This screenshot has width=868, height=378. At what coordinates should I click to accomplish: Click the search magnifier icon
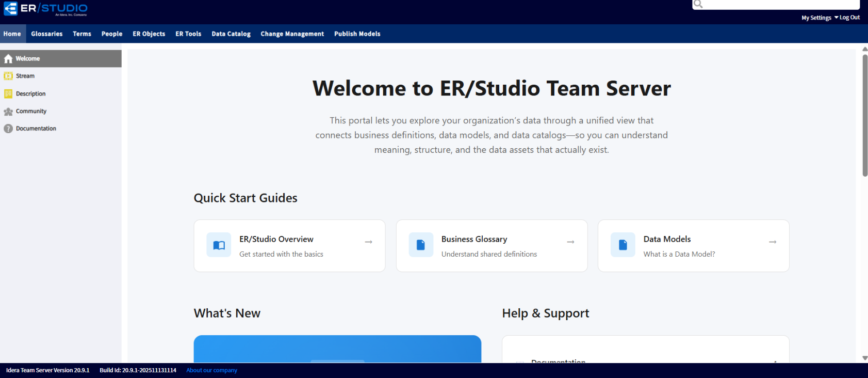click(698, 4)
